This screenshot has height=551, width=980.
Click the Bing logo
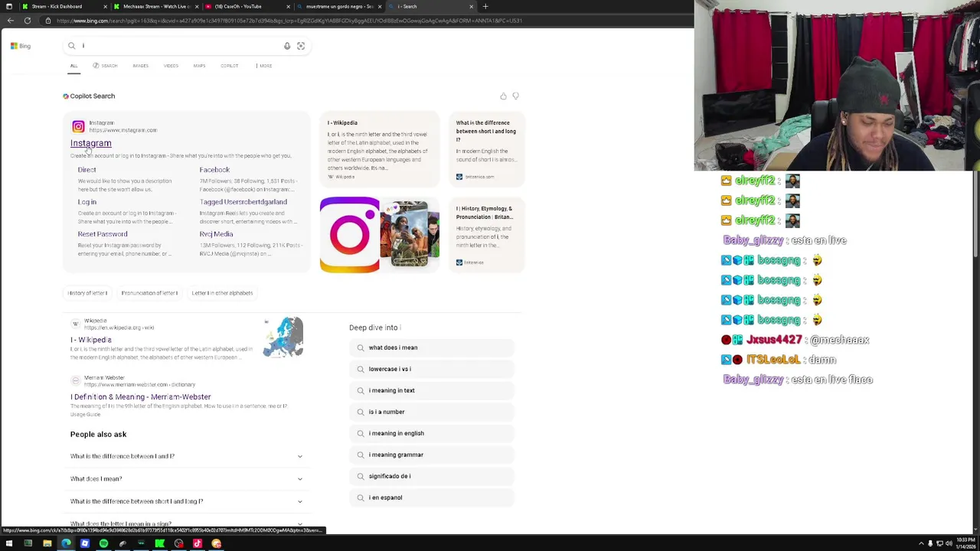pos(21,46)
